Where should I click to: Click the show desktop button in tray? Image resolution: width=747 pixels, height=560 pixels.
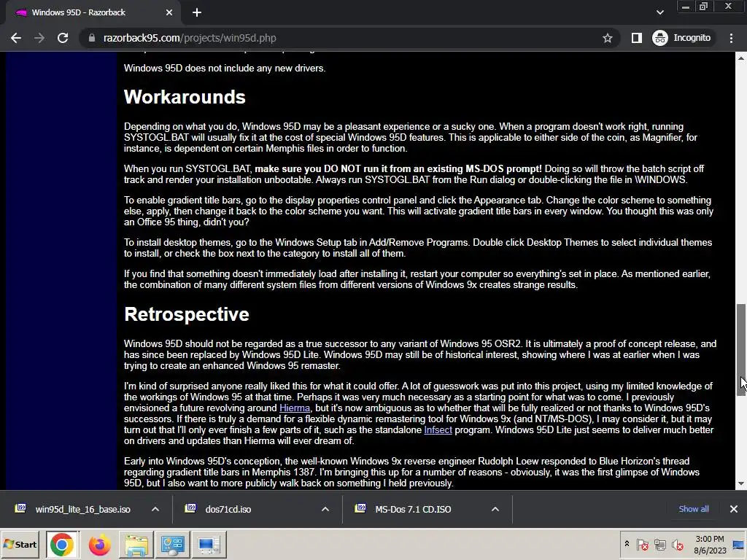739,544
